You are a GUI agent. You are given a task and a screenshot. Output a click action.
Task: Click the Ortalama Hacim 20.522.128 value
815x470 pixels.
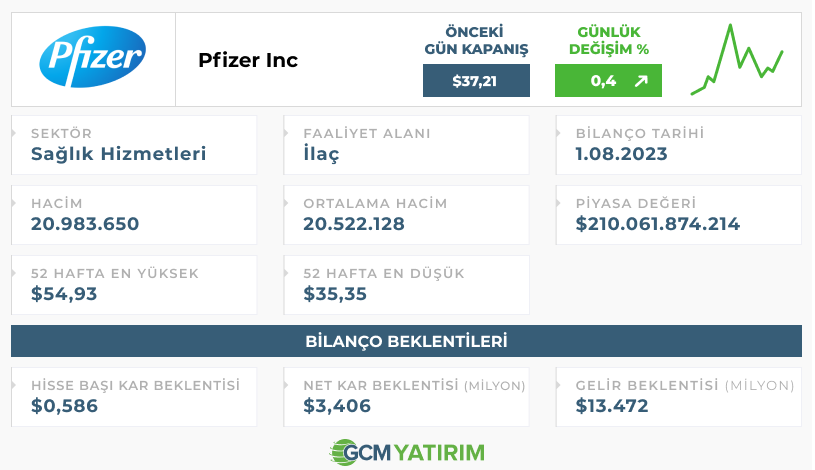coord(354,224)
